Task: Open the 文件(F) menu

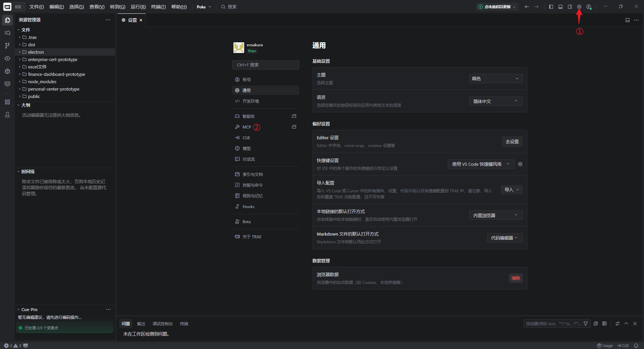Action: 37,7
